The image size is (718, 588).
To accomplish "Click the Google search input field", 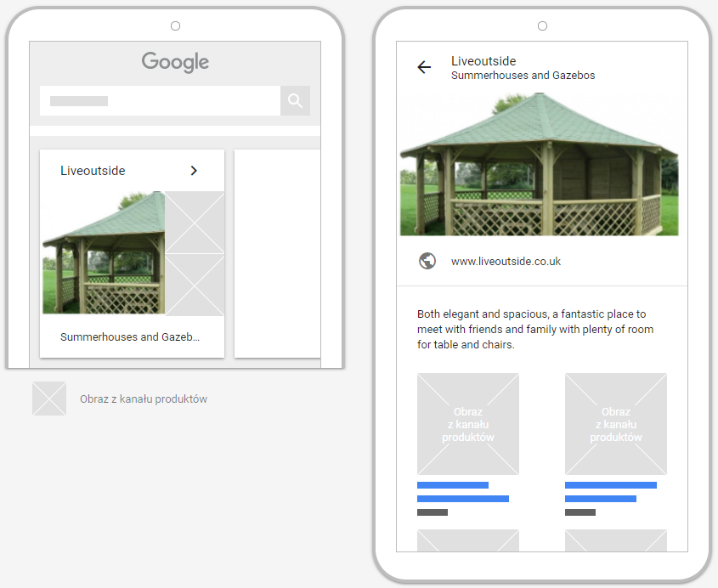I will (x=160, y=101).
